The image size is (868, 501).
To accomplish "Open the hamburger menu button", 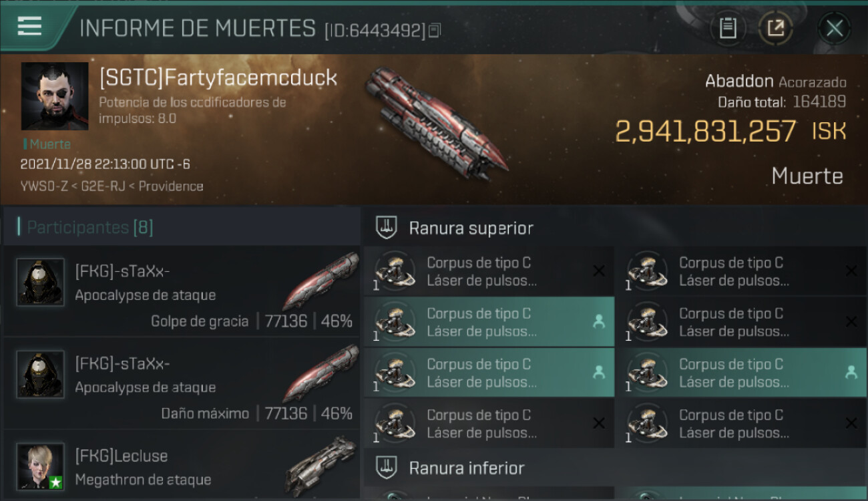I will click(29, 26).
